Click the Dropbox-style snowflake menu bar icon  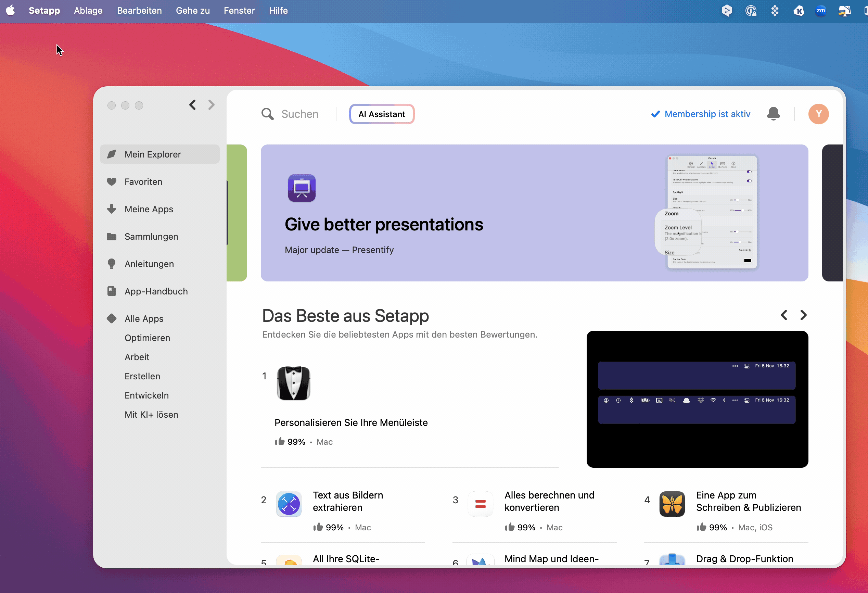pyautogui.click(x=775, y=11)
